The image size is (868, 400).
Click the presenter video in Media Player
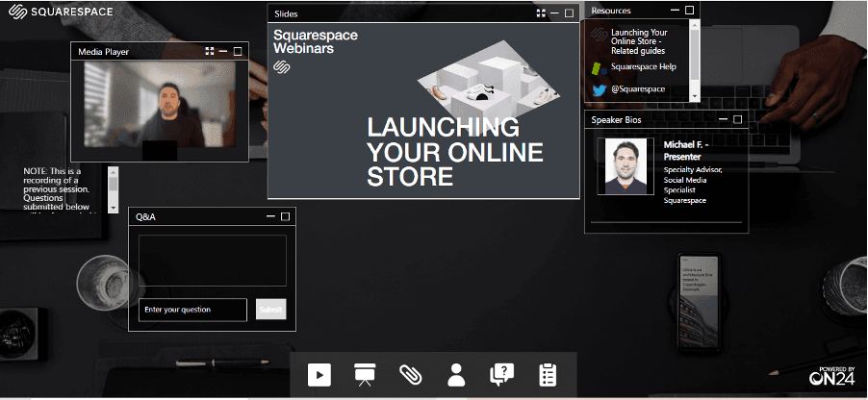coord(160,104)
